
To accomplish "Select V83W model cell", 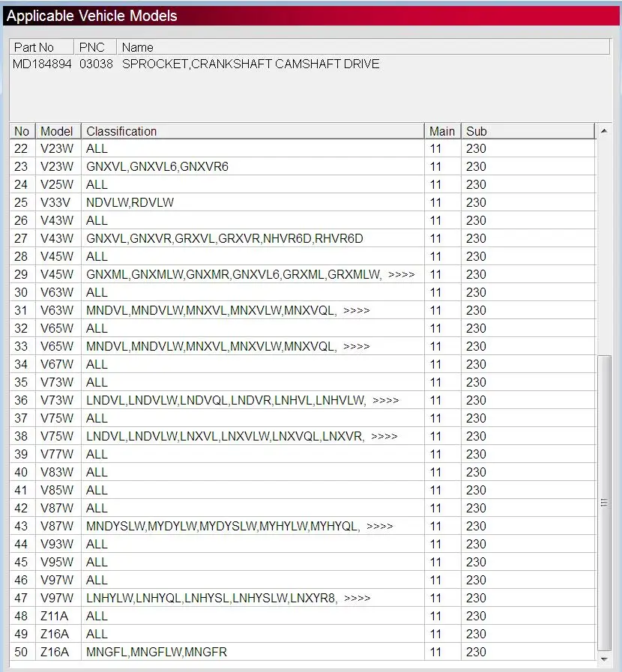I will point(57,472).
